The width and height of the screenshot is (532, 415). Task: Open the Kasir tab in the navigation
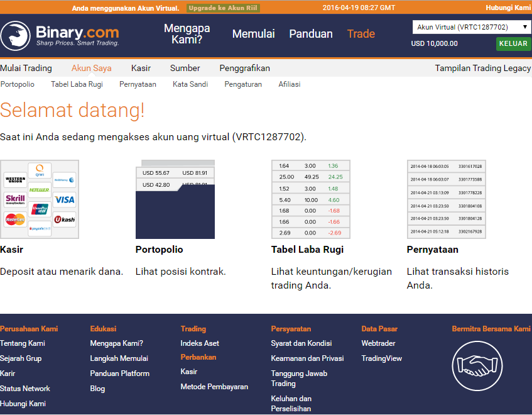click(x=141, y=69)
